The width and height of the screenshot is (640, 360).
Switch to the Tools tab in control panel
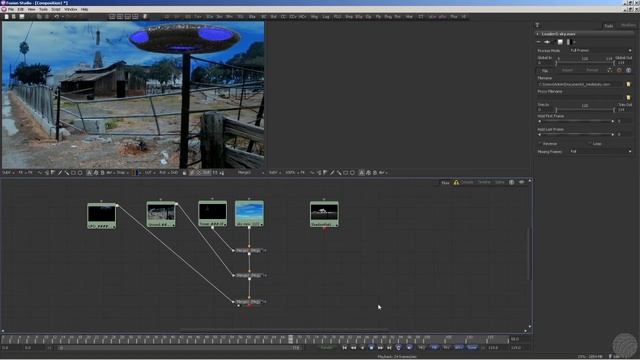click(x=609, y=26)
